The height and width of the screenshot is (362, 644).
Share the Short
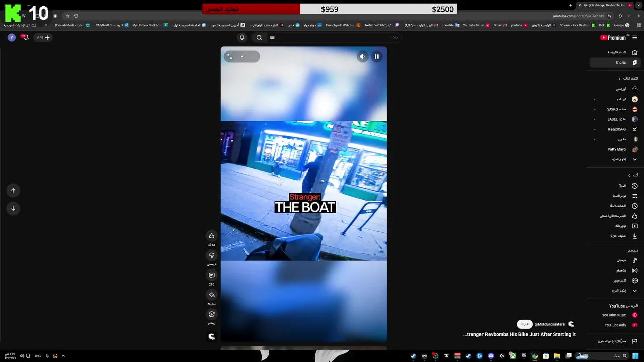click(x=212, y=295)
